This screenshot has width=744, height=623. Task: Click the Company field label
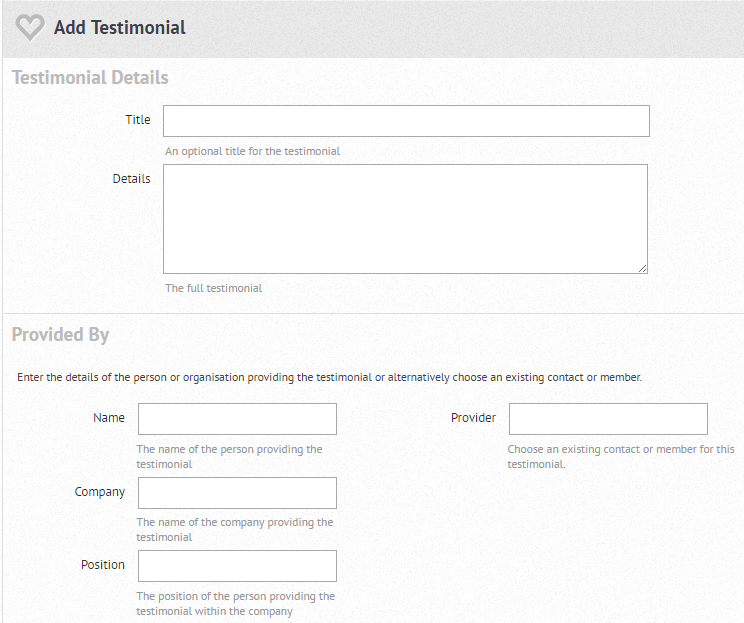pyautogui.click(x=100, y=492)
